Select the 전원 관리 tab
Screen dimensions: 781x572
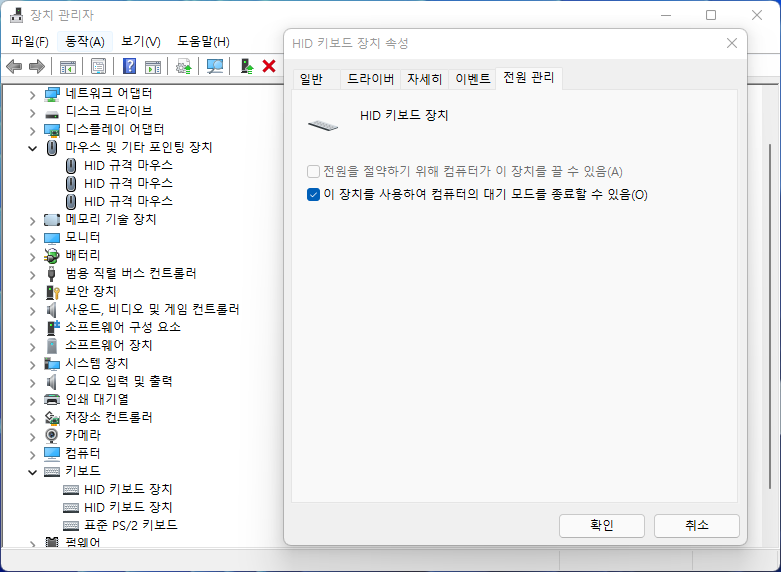point(529,78)
